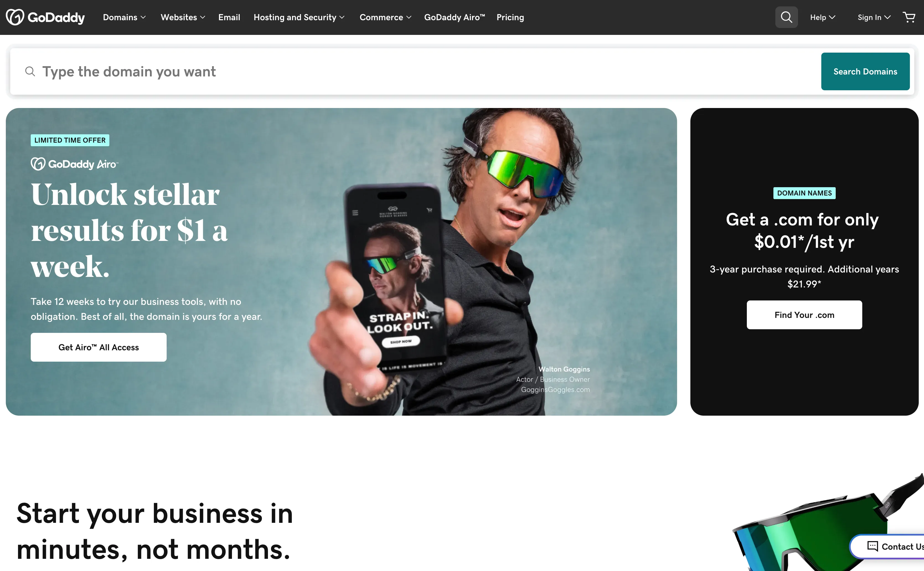Screen dimensions: 924x571
Task: Open the Commerce dropdown
Action: (x=385, y=17)
